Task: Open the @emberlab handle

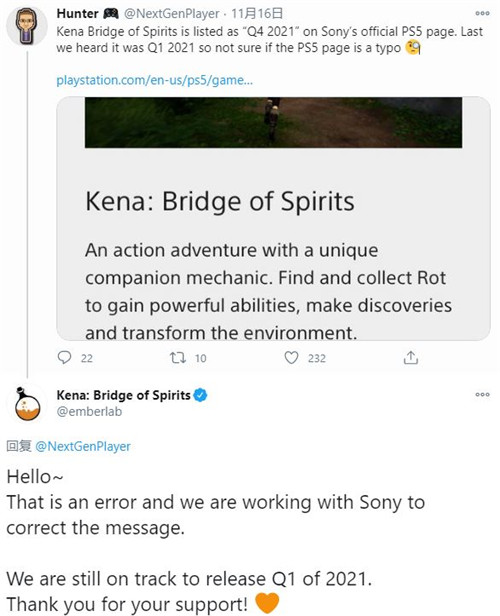Action: pos(89,412)
